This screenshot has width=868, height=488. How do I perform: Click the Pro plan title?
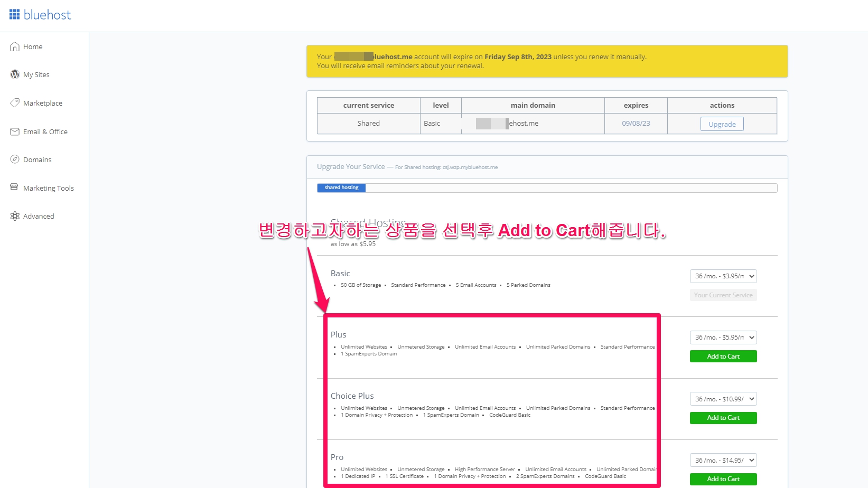pyautogui.click(x=337, y=457)
